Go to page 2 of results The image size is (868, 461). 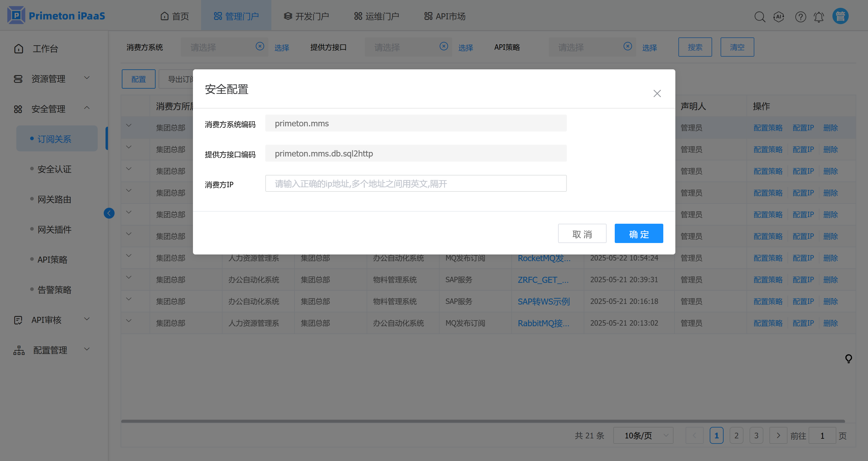tap(736, 435)
